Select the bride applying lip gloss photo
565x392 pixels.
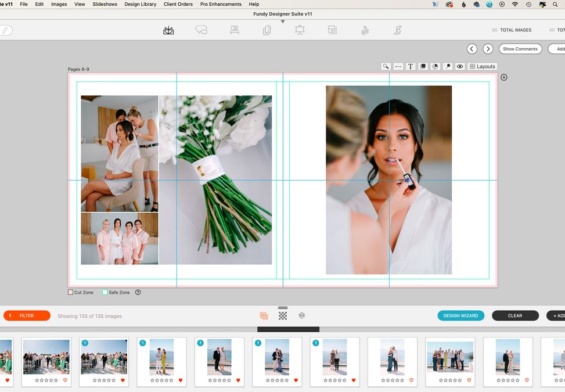(x=389, y=180)
